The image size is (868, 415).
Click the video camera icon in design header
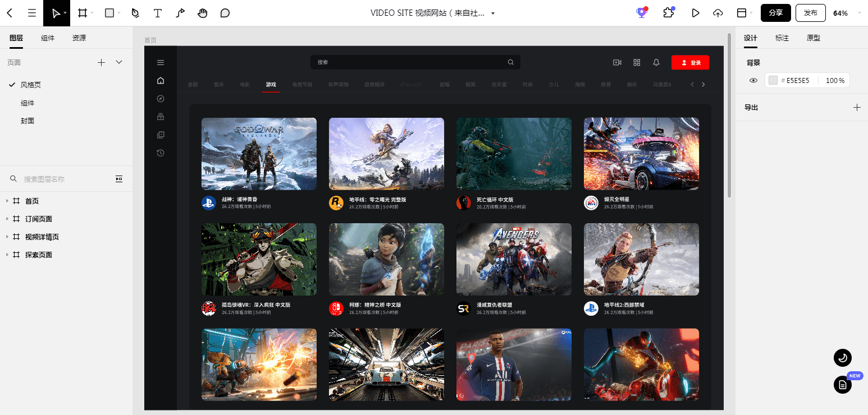tap(617, 62)
